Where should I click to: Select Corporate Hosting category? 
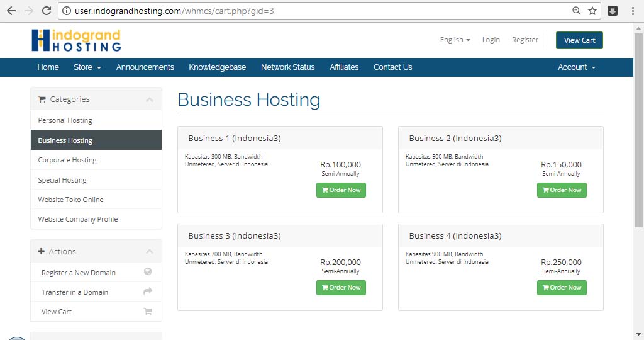click(67, 160)
